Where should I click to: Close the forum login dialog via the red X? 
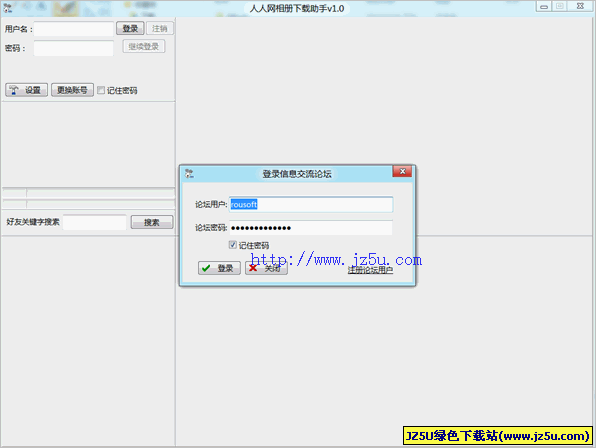tap(403, 171)
